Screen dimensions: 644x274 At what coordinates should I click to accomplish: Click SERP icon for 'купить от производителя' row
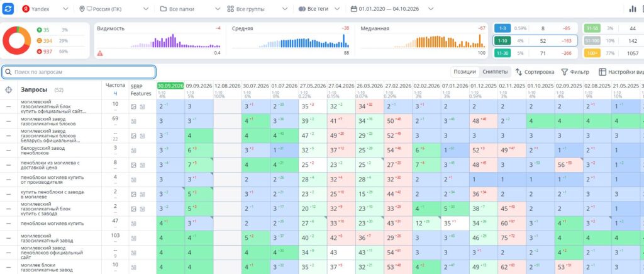pos(133,180)
